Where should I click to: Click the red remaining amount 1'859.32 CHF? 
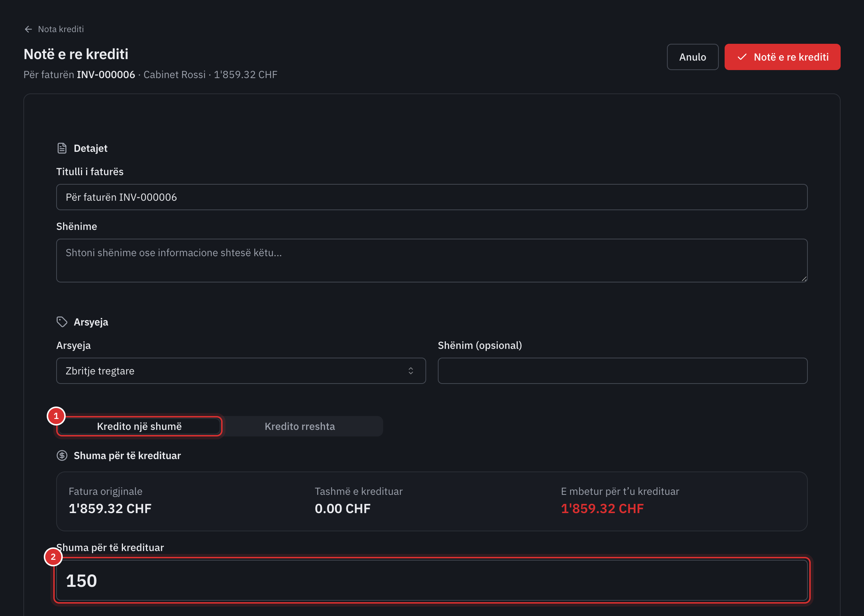click(602, 509)
